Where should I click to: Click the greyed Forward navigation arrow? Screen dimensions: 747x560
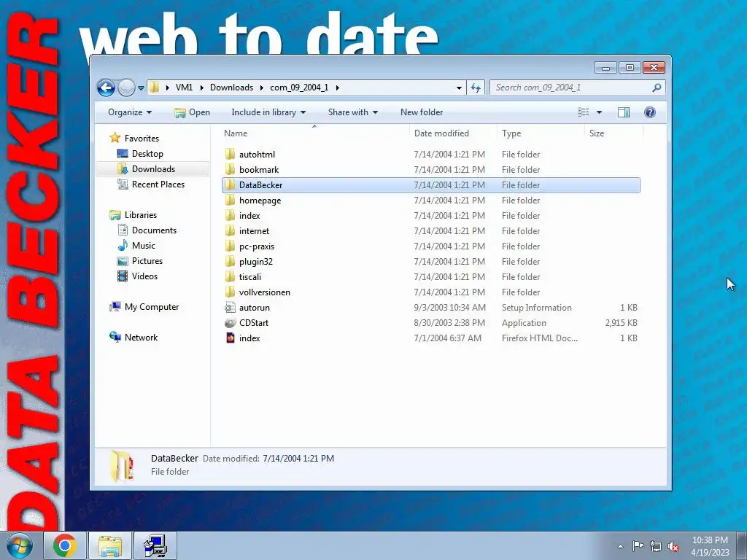pyautogui.click(x=126, y=87)
